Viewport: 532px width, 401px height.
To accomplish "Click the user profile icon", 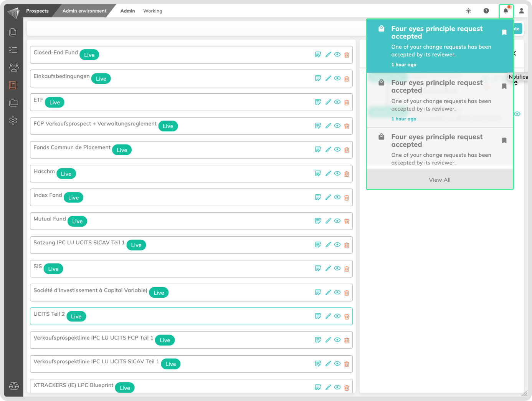I will pyautogui.click(x=521, y=11).
